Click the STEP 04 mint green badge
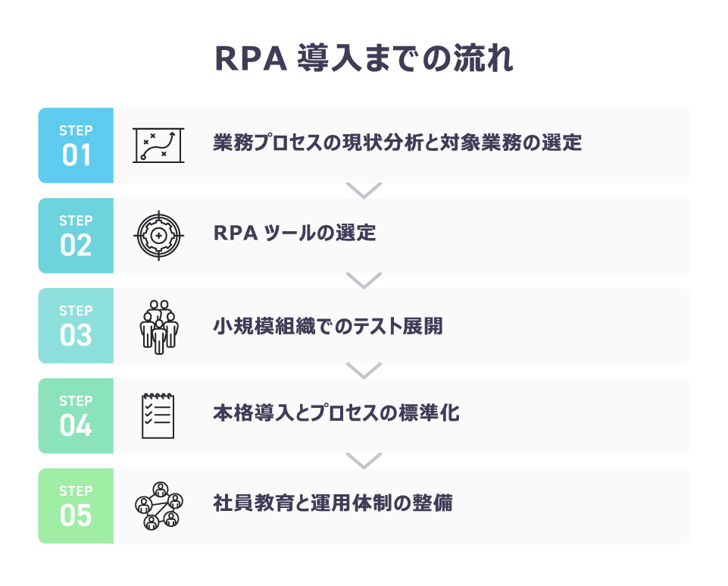Screen dimensions: 728x586 pyautogui.click(x=76, y=416)
